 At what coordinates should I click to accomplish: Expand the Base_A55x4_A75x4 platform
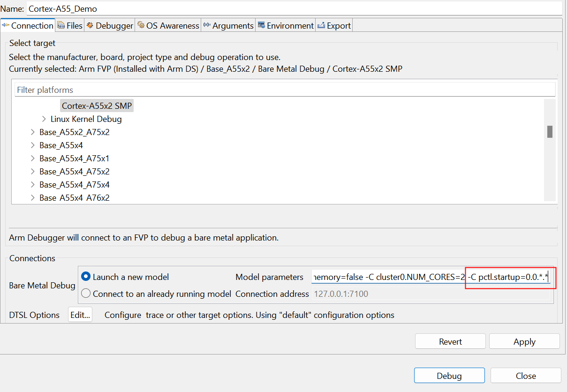coord(33,185)
